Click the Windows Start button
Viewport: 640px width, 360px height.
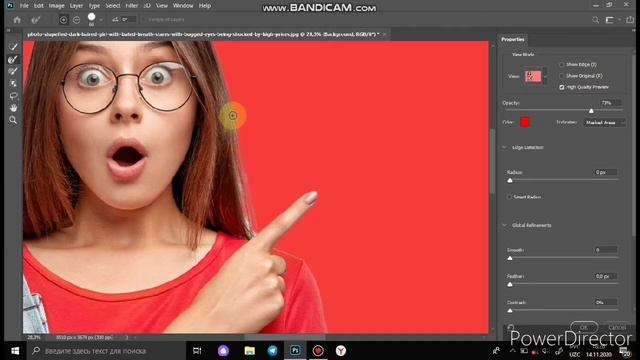[15, 351]
